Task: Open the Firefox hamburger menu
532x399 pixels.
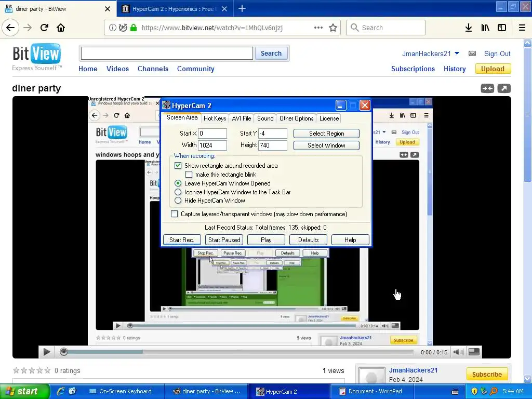Action: pyautogui.click(x=522, y=28)
